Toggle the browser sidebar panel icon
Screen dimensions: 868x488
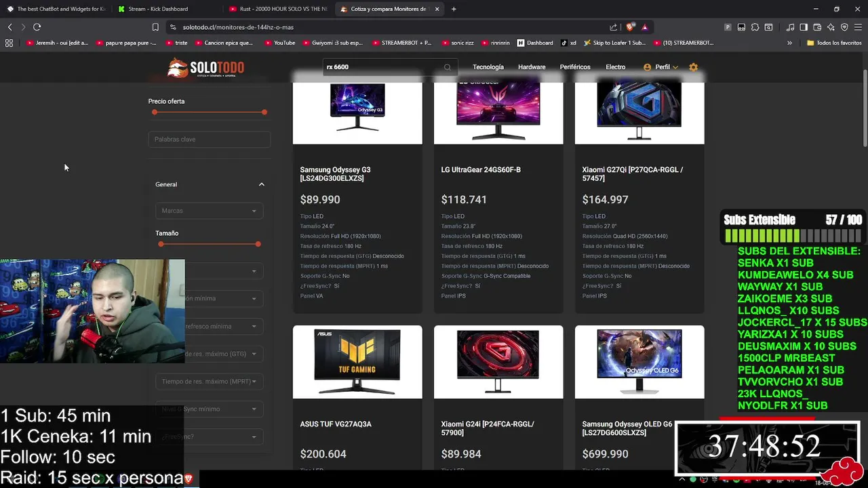coord(804,27)
